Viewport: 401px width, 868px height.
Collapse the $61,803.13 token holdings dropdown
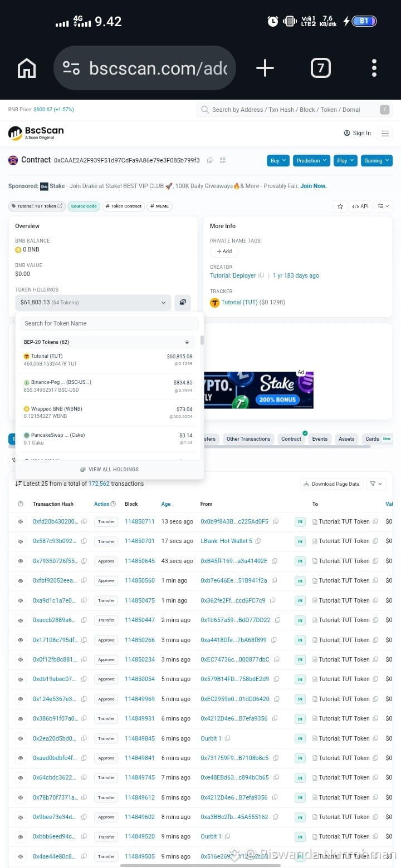pyautogui.click(x=93, y=303)
